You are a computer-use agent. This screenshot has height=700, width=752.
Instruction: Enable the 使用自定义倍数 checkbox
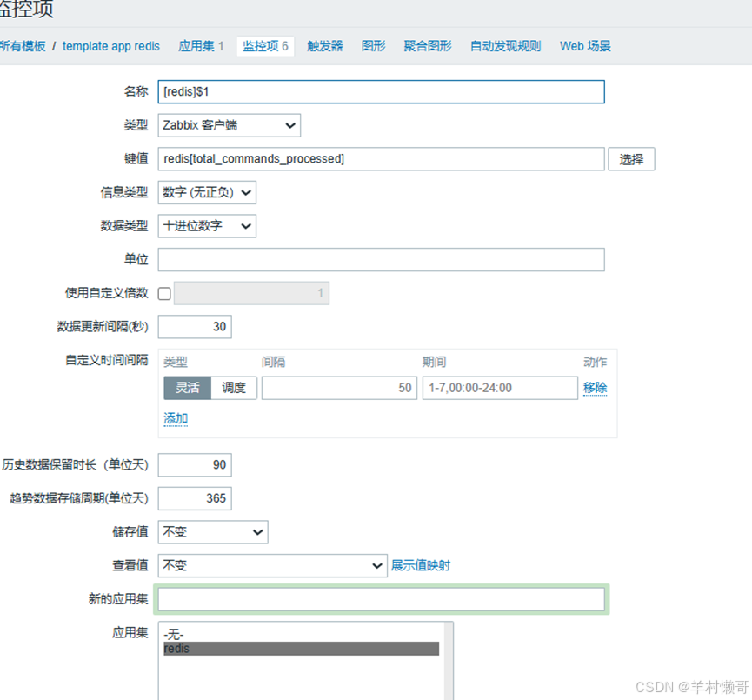click(164, 294)
